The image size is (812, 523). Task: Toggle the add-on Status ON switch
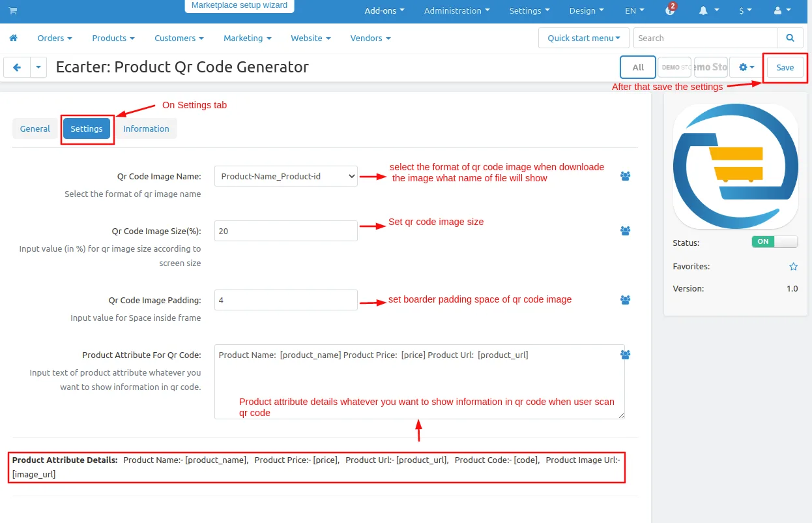[x=774, y=242]
